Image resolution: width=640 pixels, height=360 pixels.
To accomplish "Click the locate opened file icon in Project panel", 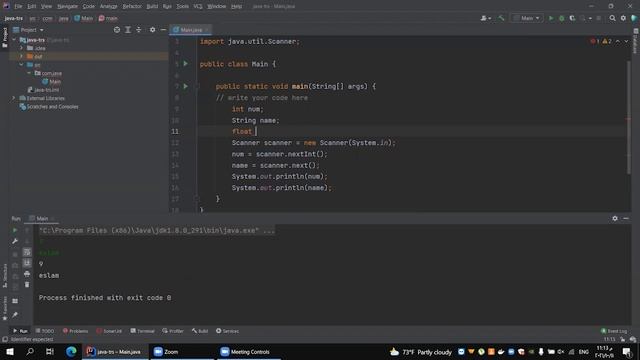I will point(117,30).
